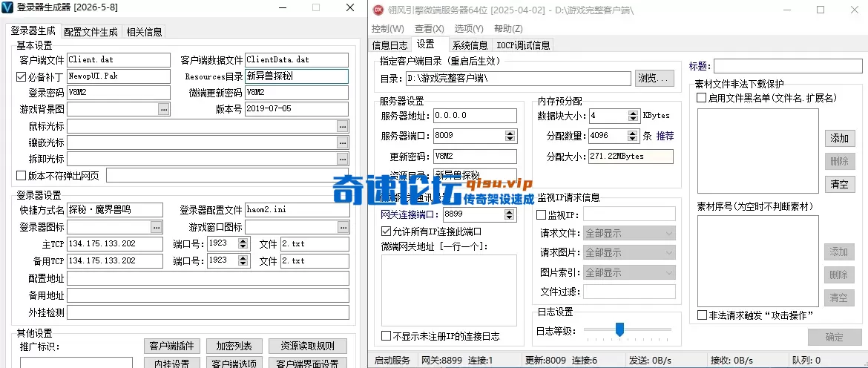Click the 标题 input field
868x368 pixels.
[x=788, y=66]
